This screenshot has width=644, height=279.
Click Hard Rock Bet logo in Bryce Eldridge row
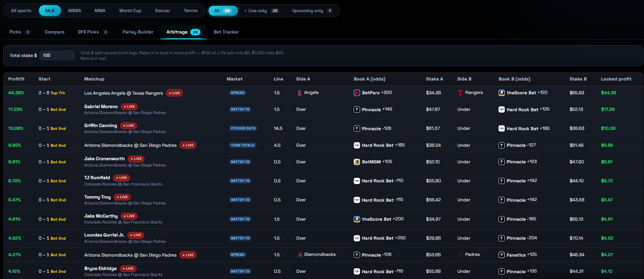click(357, 271)
